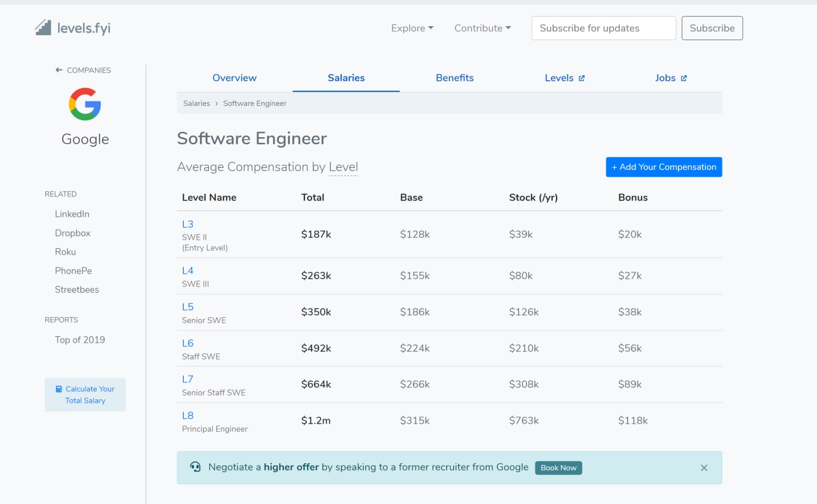Open the Benefits tab
The height and width of the screenshot is (504, 817).
[x=454, y=78]
